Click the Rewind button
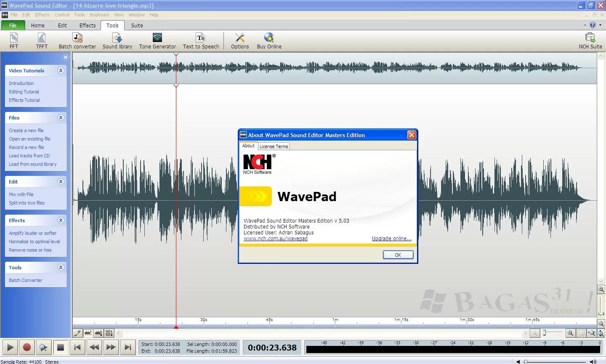606x364 pixels. point(94,348)
